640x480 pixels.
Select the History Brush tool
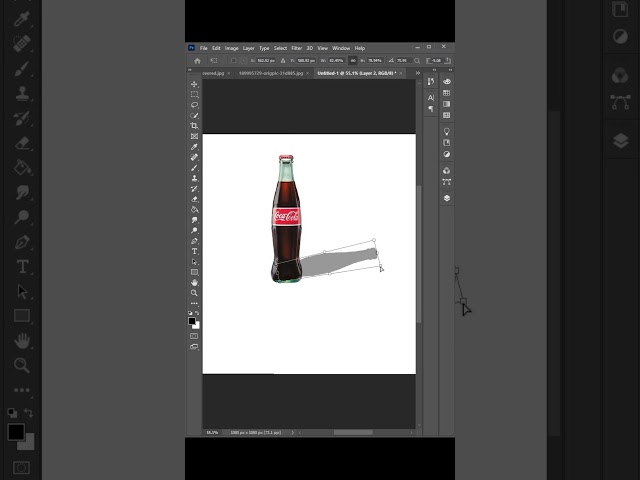pos(194,189)
